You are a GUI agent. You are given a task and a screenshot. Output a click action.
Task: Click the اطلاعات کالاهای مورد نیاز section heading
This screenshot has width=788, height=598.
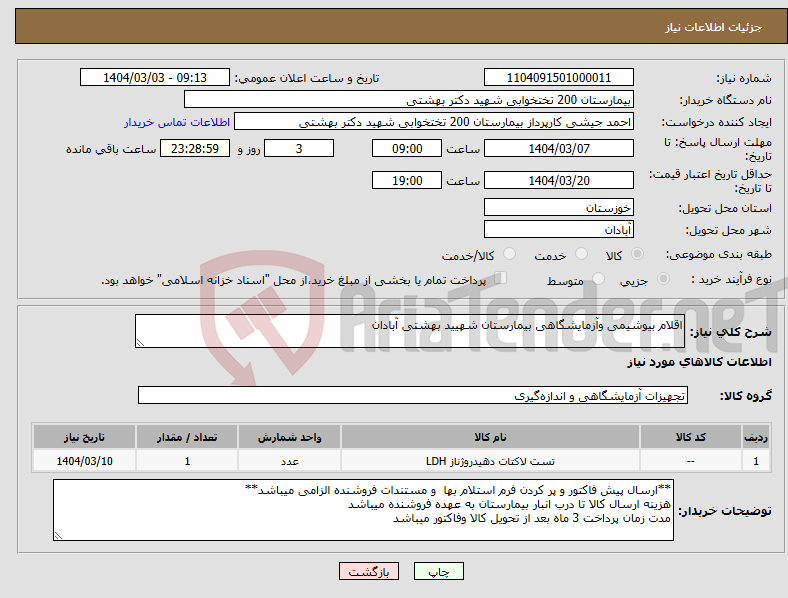(699, 362)
